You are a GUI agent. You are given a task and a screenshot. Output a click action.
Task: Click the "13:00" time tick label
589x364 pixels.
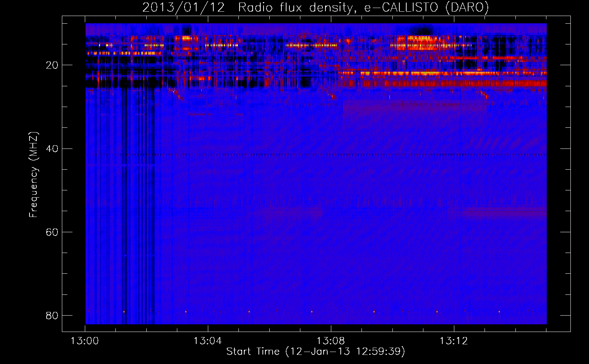[x=85, y=341]
